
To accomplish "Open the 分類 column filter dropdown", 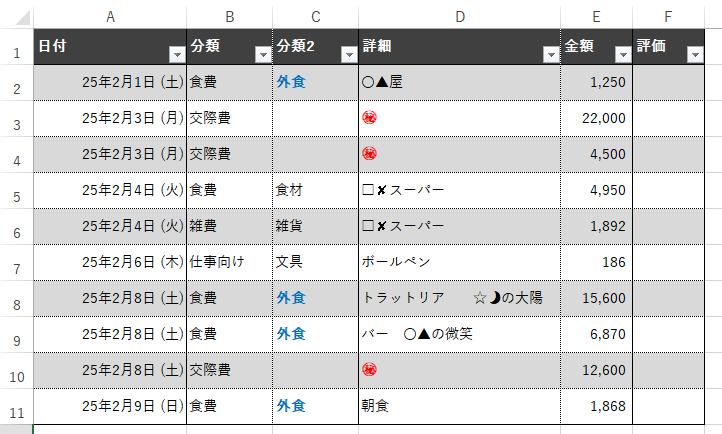I will tap(263, 56).
